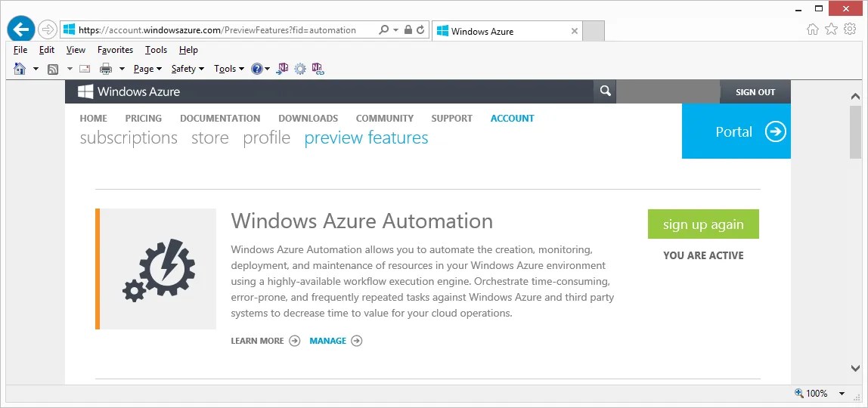Open the Portal tile
Viewport: 868px width, 408px height.
(736, 131)
